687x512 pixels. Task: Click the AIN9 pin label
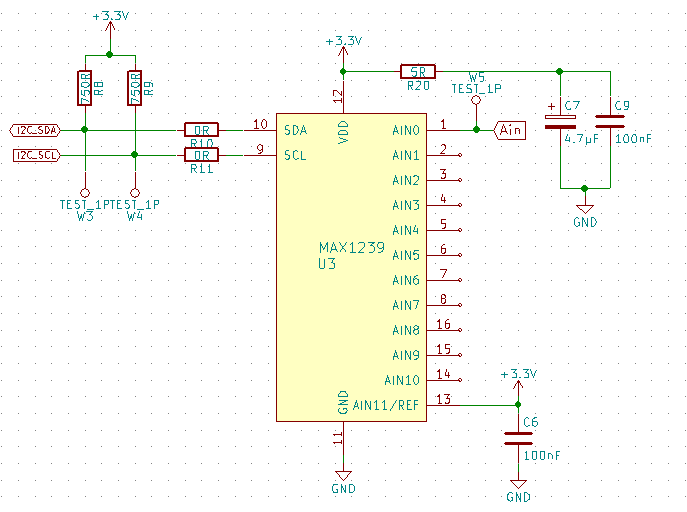coord(406,355)
